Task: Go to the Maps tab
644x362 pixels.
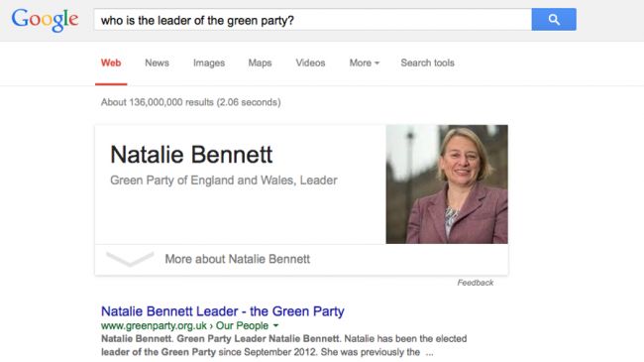Action: 260,62
